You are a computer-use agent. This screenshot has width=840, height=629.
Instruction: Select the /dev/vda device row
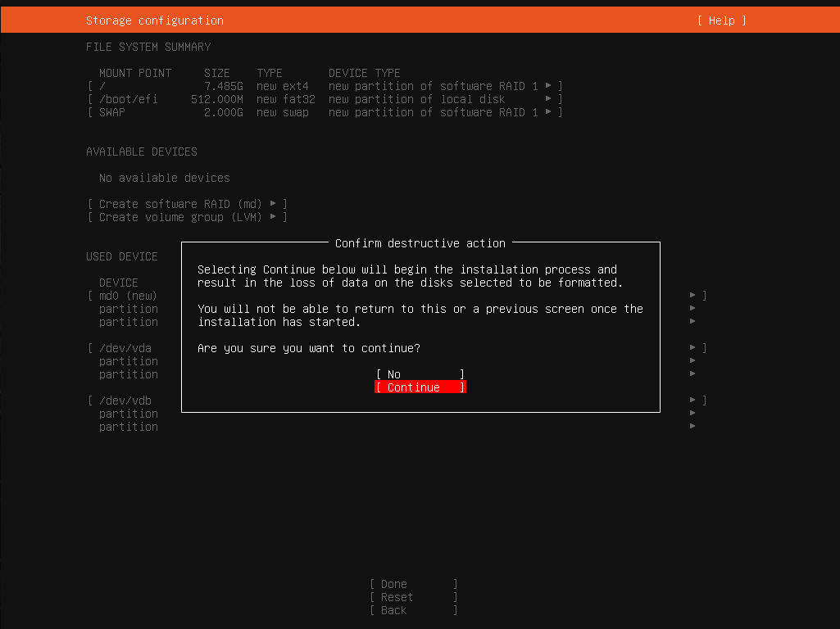tap(125, 348)
